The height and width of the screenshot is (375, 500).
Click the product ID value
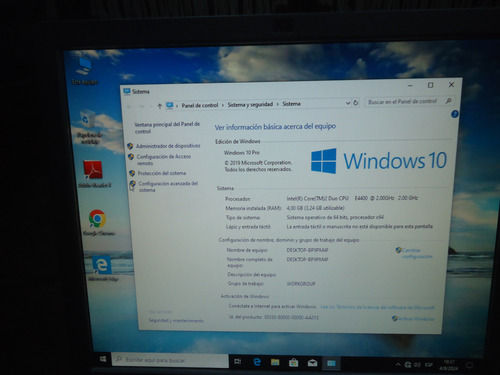tap(291, 317)
